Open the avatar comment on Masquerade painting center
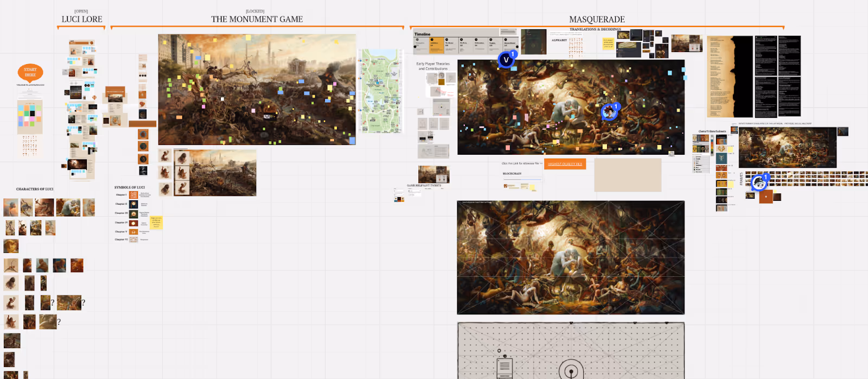 (609, 112)
